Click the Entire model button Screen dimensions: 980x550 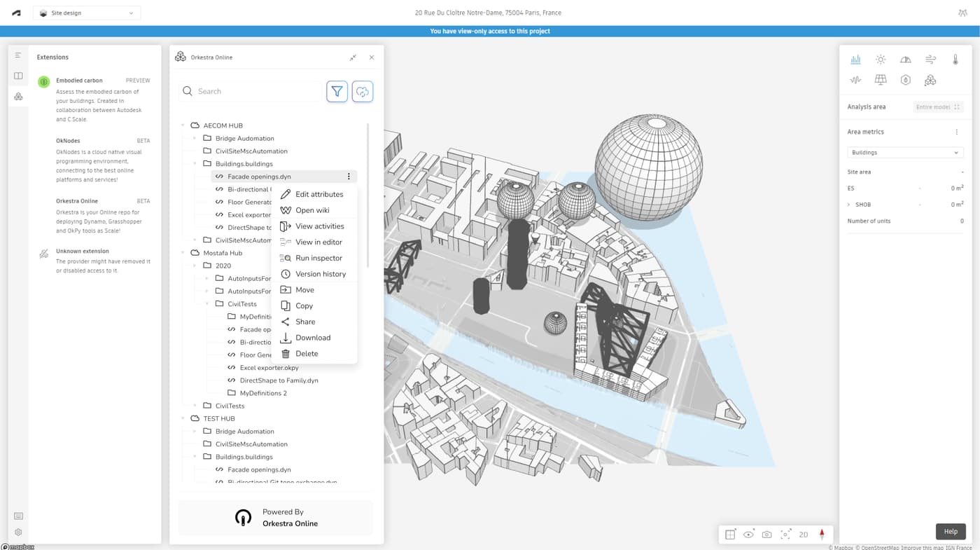(x=938, y=106)
